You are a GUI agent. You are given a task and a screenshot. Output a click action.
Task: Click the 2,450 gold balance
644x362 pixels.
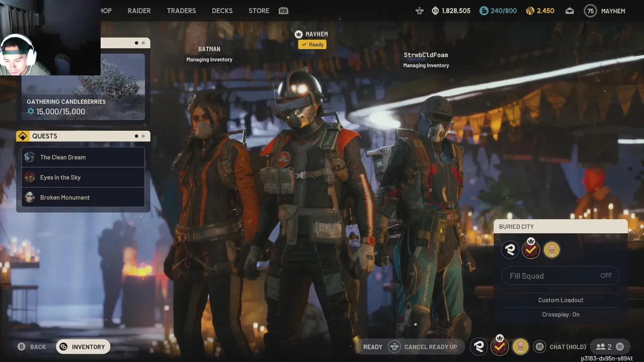coord(545,11)
